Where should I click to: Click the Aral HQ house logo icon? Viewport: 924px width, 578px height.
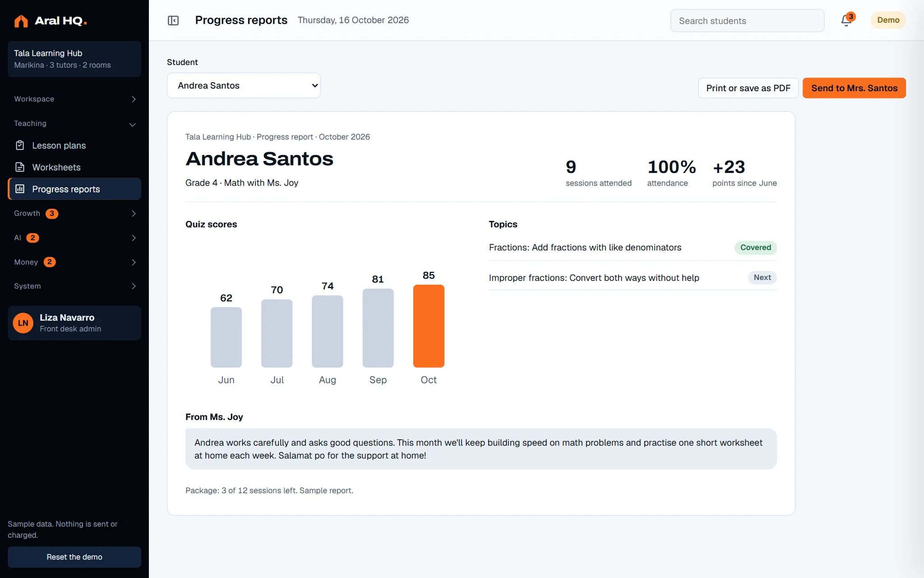pos(21,21)
